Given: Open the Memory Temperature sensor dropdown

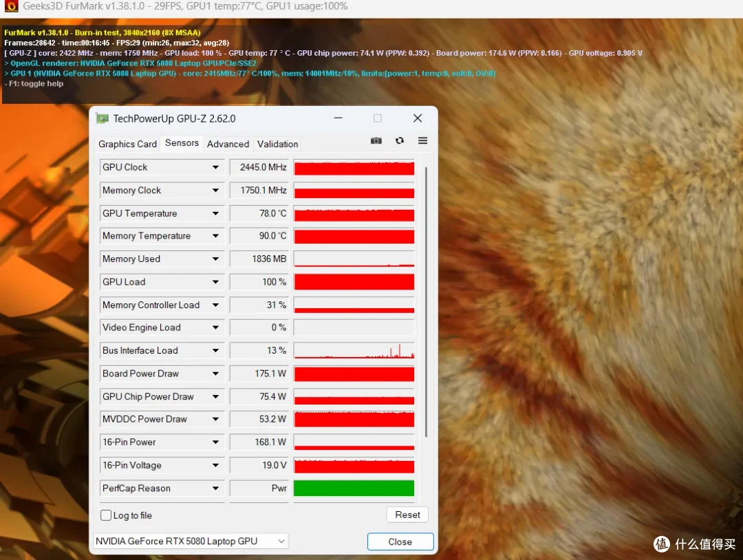Looking at the screenshot, I should [x=215, y=236].
